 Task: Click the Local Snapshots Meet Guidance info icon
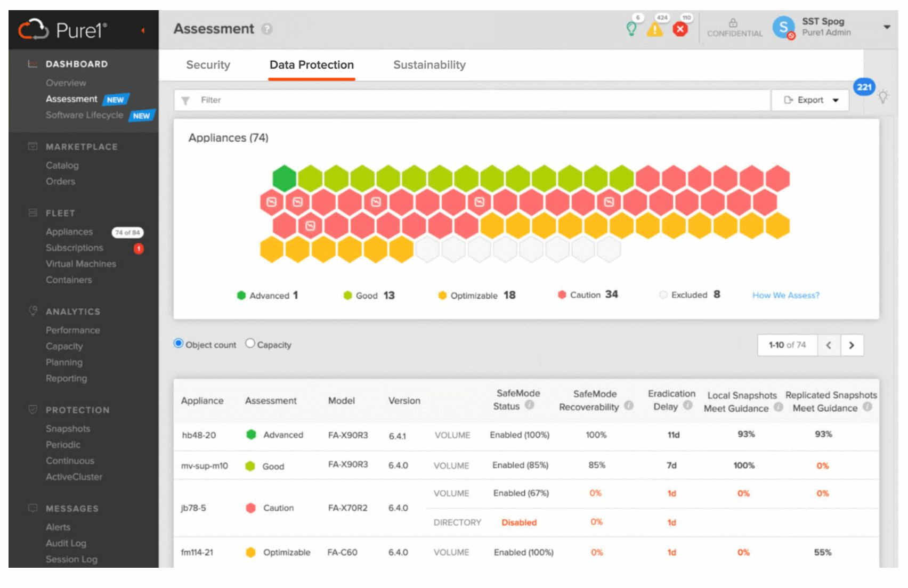779,407
